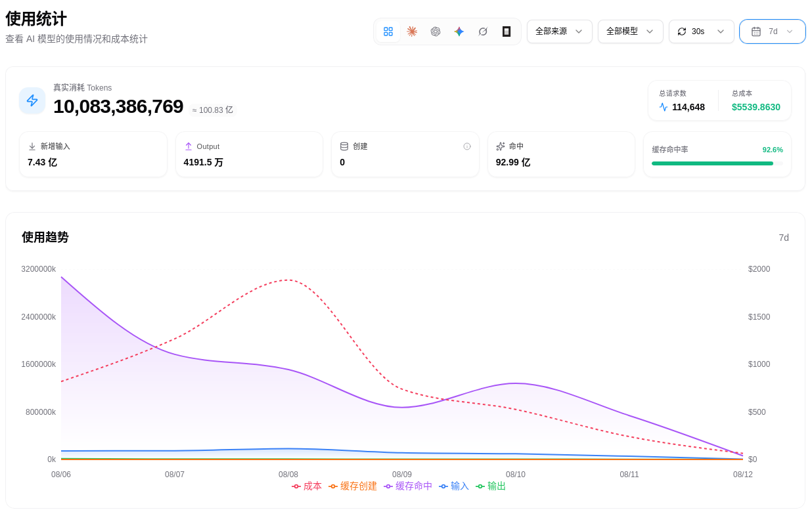
Task: Click the database icon on 创建 card
Action: (344, 146)
